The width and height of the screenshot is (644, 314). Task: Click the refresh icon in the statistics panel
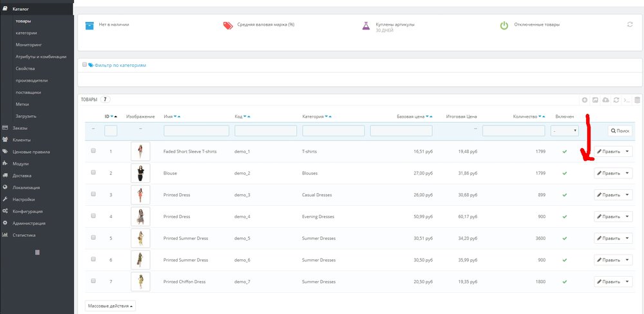click(629, 24)
